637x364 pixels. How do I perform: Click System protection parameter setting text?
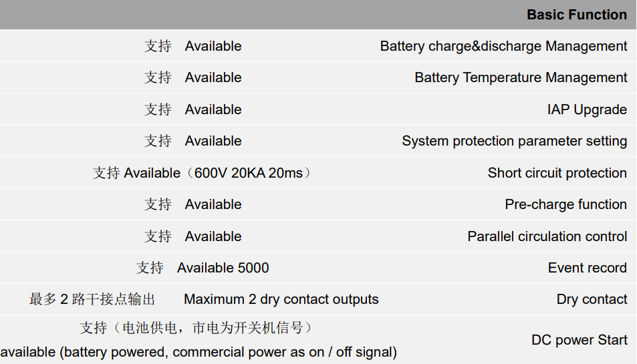coord(514,141)
